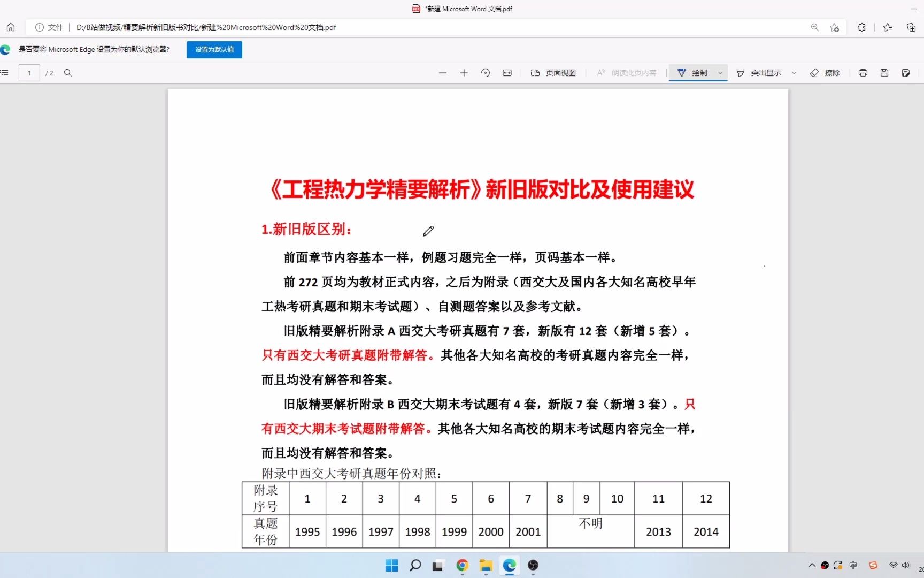Rotate the PDF page
This screenshot has height=578, width=924.
(x=486, y=73)
